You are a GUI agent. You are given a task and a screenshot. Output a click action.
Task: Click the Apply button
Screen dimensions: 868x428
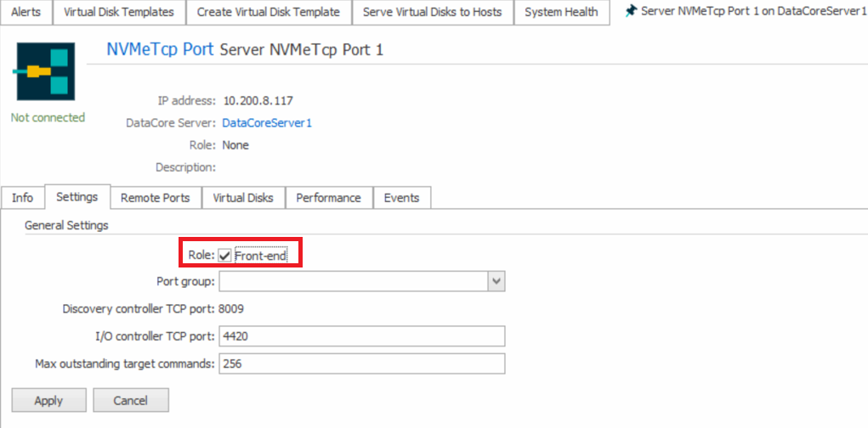(48, 400)
